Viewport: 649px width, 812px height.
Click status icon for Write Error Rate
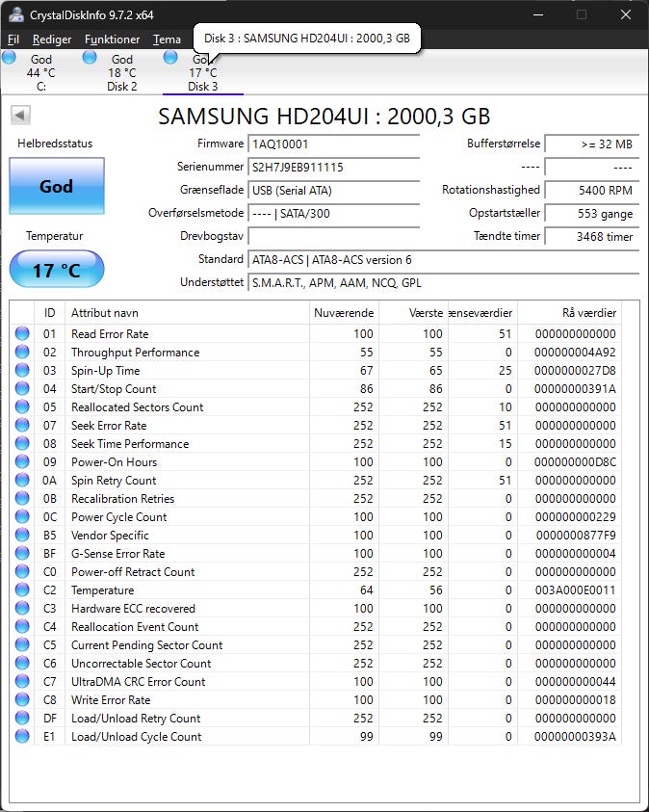pyautogui.click(x=22, y=699)
